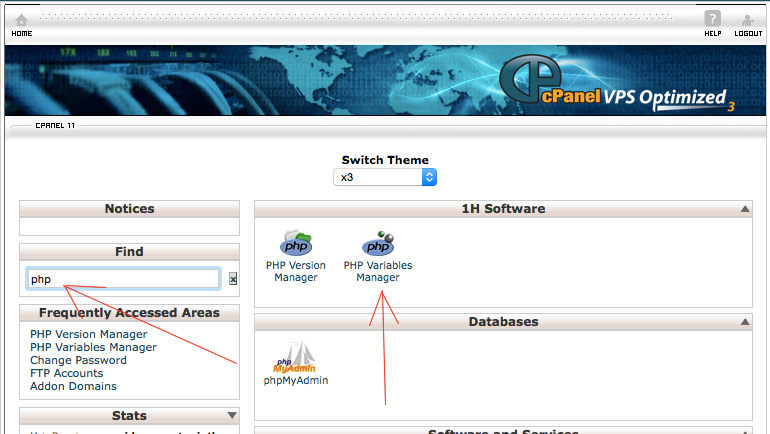Viewport: 770px width, 434px height.
Task: Open PHP Variables Manager frequently accessed link
Action: pos(93,347)
